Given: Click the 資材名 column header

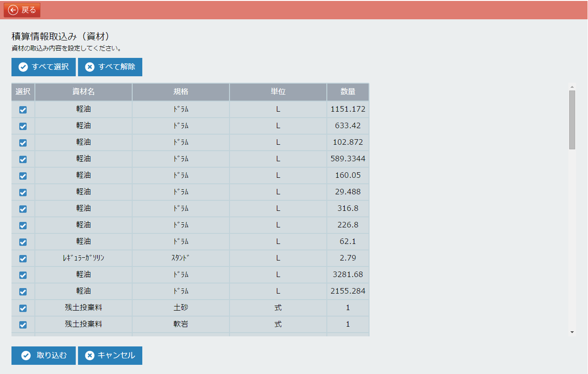Looking at the screenshot, I should [84, 92].
